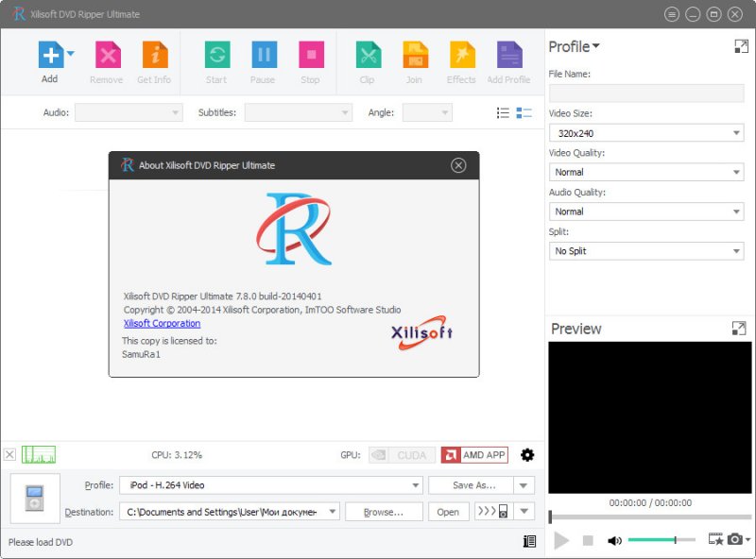This screenshot has height=559, width=756.
Task: Toggle CUDA GPU acceleration
Action: pos(403,455)
